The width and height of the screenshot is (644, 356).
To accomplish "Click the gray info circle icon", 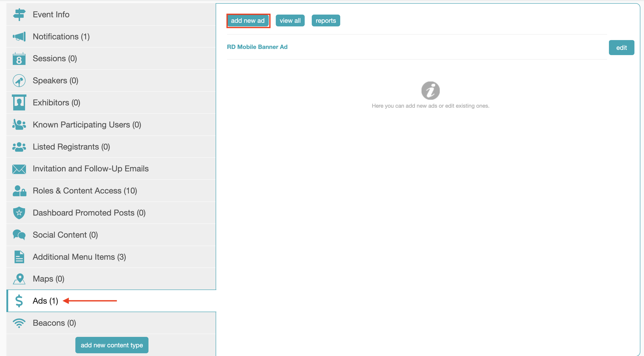I will pos(430,90).
